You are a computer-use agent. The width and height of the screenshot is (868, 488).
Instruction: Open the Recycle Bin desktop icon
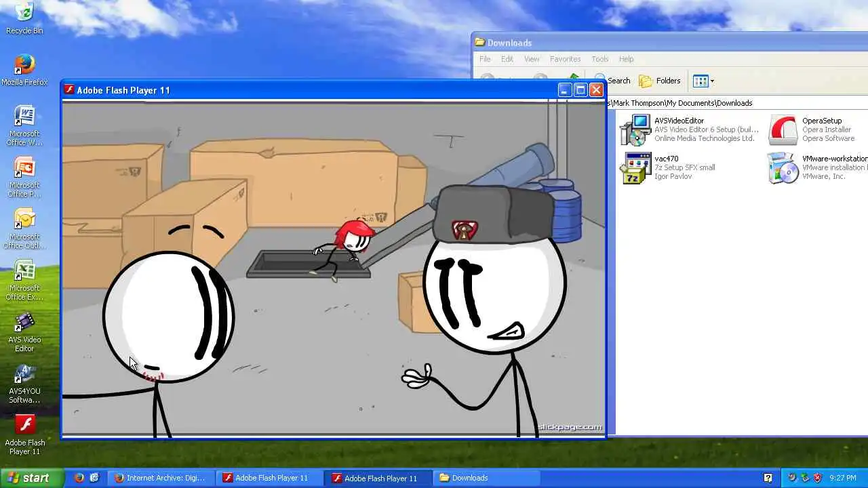tap(24, 18)
